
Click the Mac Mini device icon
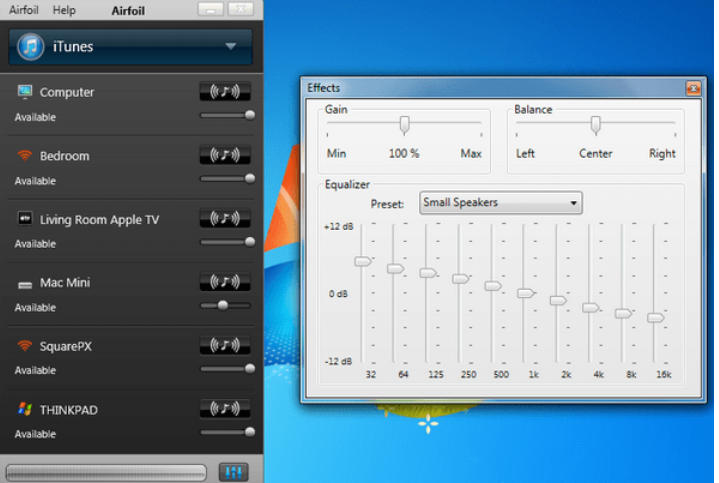[x=25, y=283]
